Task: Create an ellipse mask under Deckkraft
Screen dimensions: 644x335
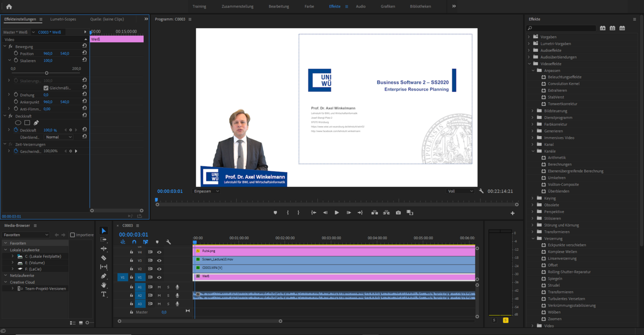Action: pyautogui.click(x=18, y=122)
